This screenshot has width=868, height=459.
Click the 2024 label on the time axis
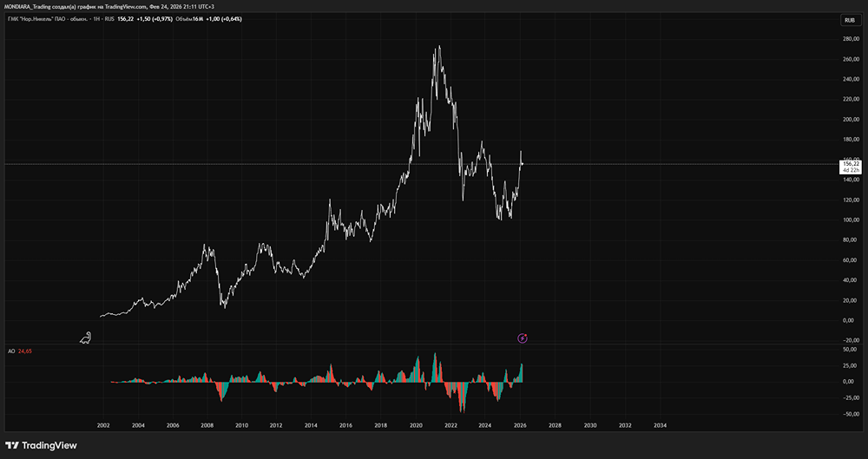(485, 426)
